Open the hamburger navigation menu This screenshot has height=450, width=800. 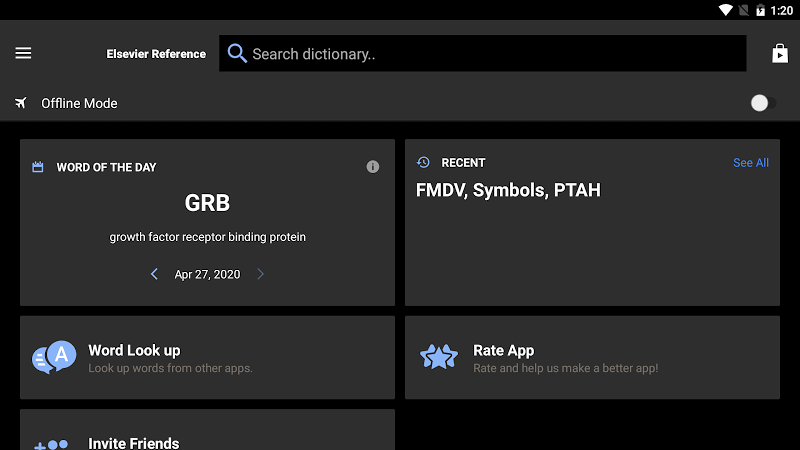23,53
